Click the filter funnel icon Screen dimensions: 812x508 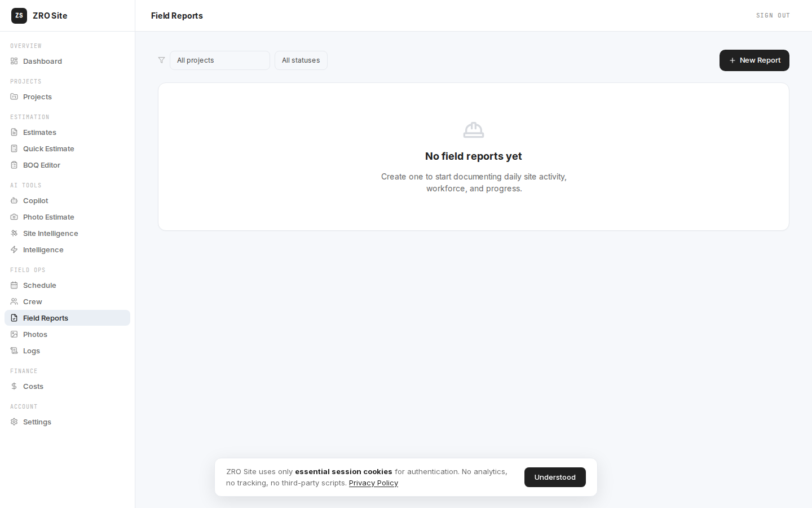point(161,60)
